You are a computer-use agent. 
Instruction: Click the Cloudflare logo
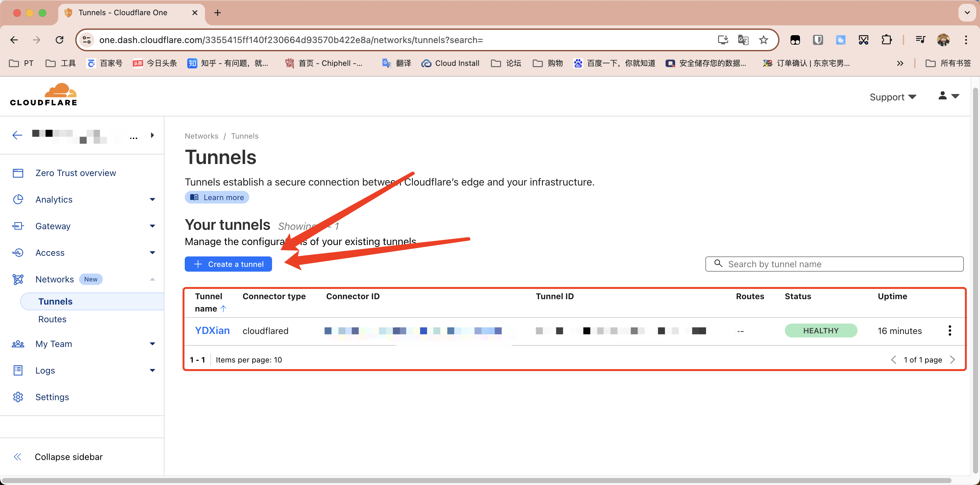tap(43, 94)
